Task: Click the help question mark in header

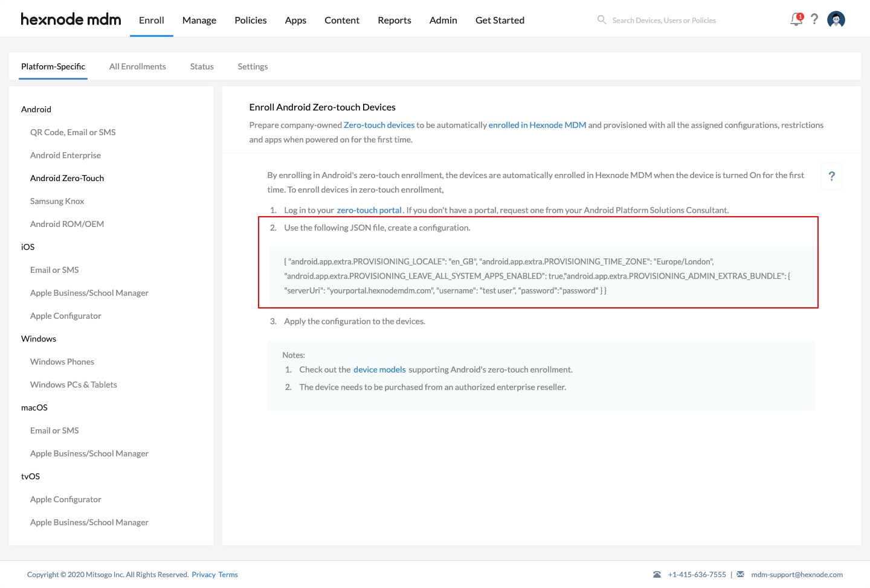Action: (814, 19)
